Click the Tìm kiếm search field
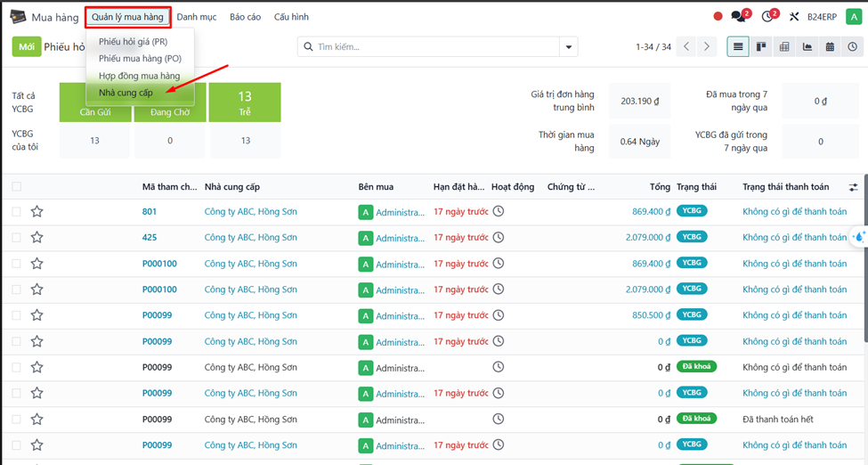The image size is (868, 465). click(436, 46)
